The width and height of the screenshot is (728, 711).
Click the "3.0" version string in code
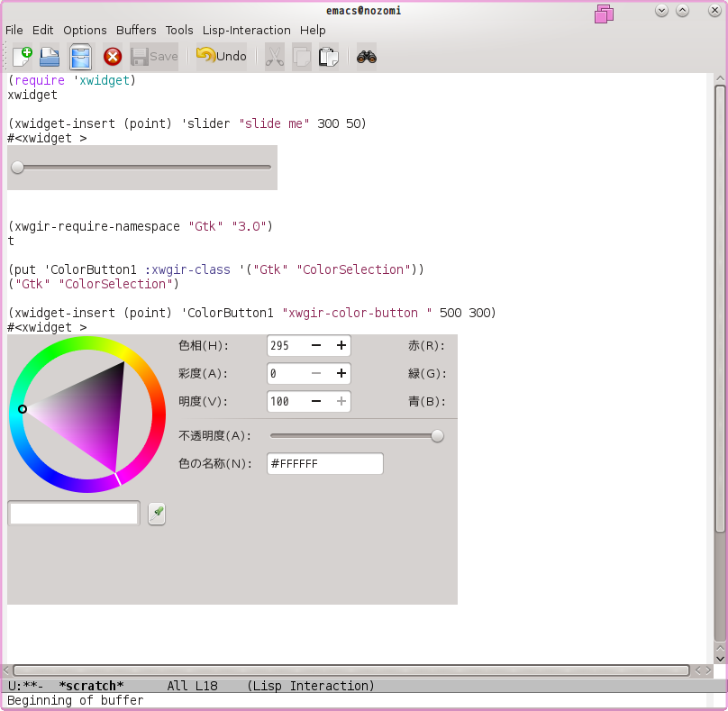(249, 226)
